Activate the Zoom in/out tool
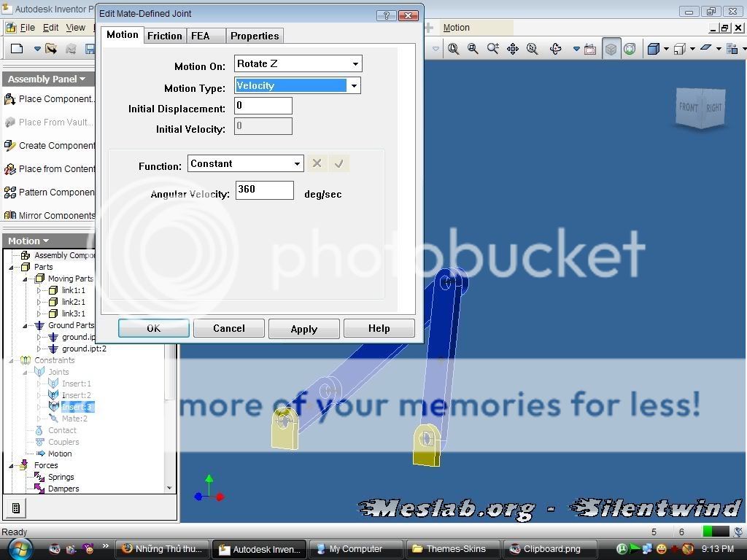The height and width of the screenshot is (560, 747). click(492, 49)
